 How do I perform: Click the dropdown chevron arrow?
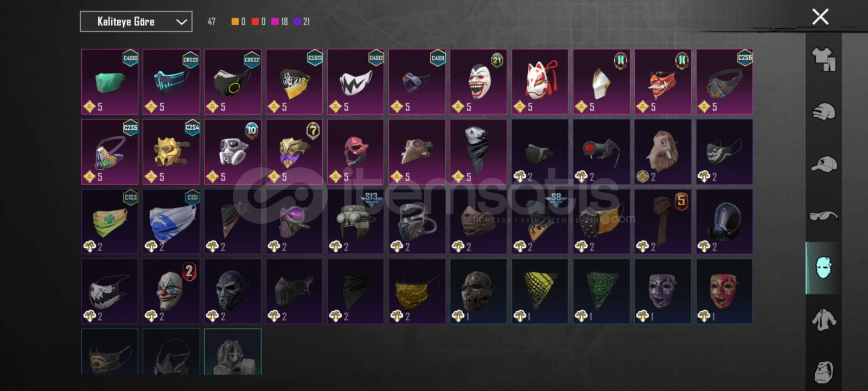click(x=182, y=22)
